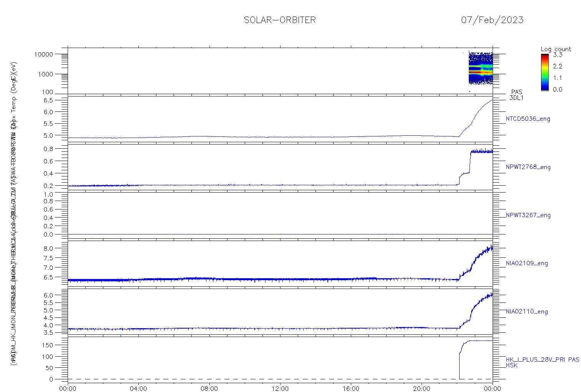Select the 2.2 colorbar tick value

tap(558, 66)
